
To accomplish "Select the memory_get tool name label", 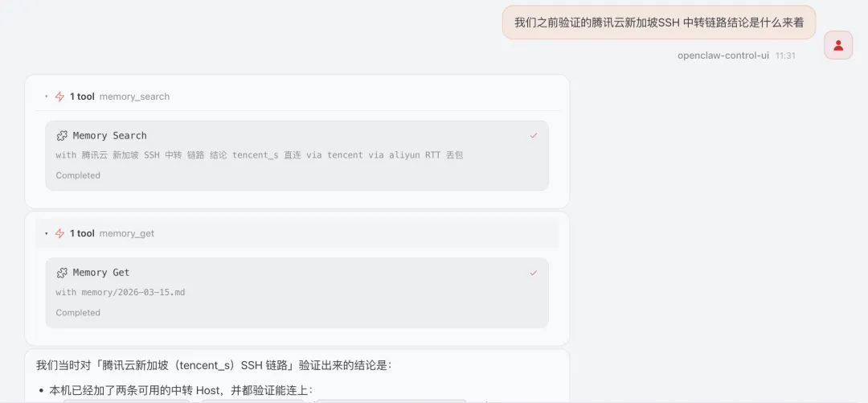I will pyautogui.click(x=127, y=233).
